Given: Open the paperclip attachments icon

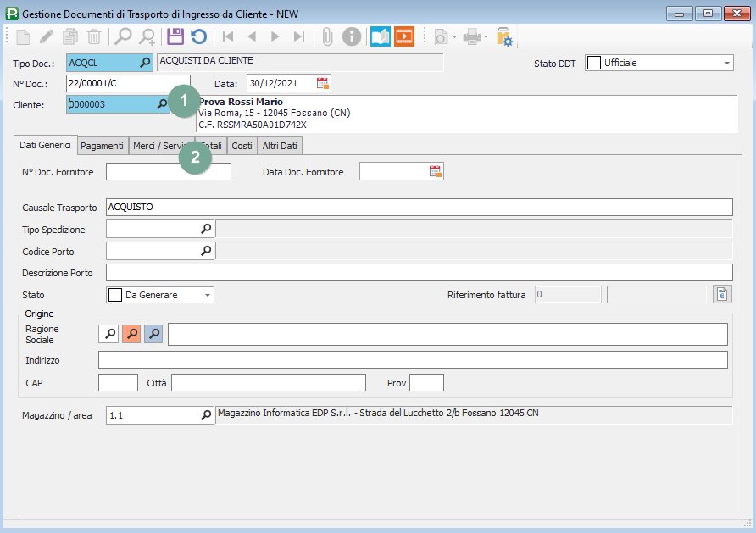Looking at the screenshot, I should point(327,36).
